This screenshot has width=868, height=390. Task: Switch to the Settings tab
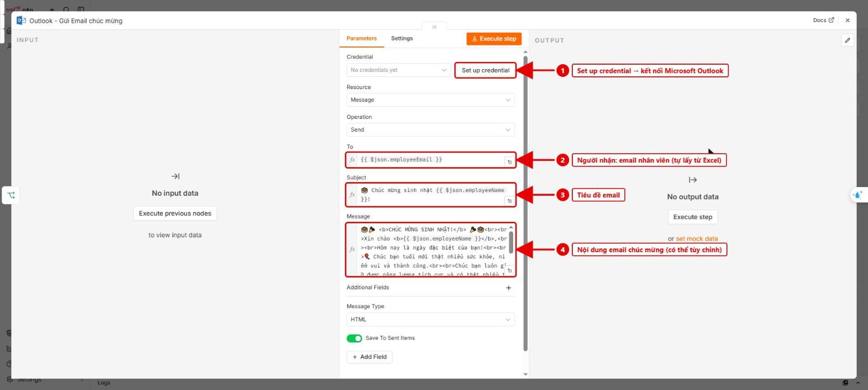(x=402, y=38)
